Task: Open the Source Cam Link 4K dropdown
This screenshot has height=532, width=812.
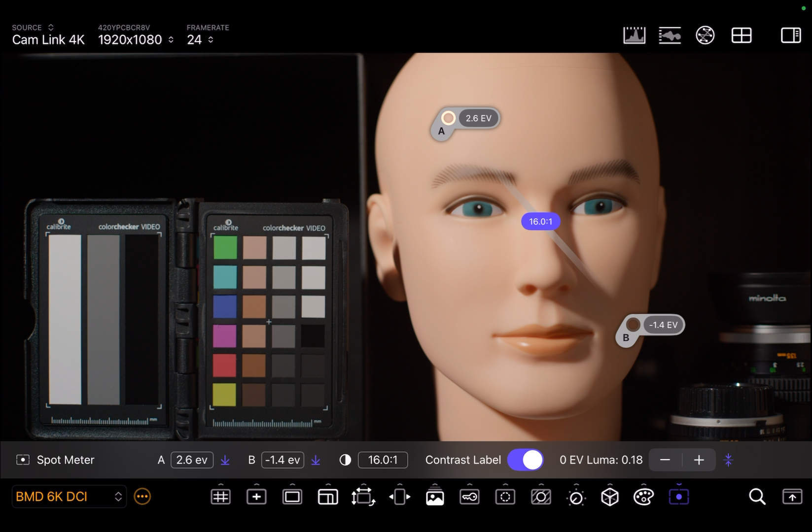Action: pyautogui.click(x=48, y=39)
